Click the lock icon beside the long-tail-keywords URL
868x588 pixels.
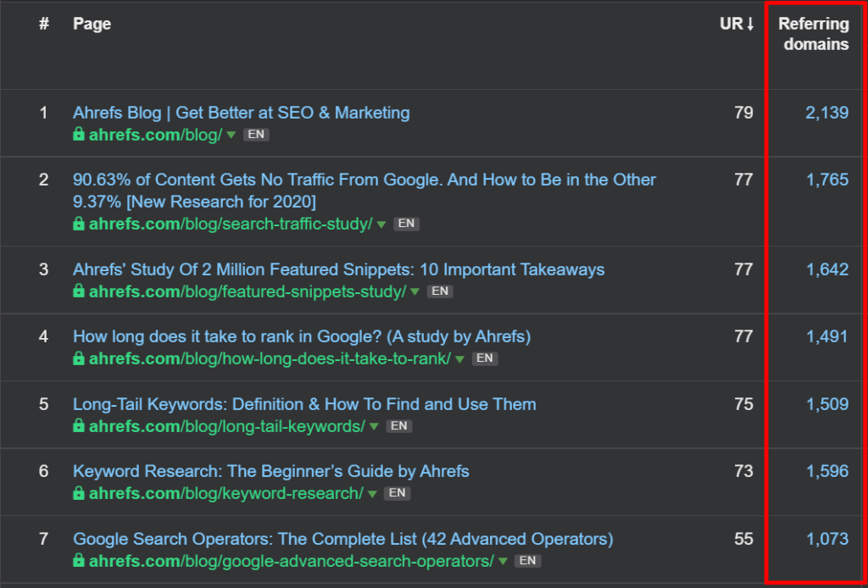[x=79, y=425]
